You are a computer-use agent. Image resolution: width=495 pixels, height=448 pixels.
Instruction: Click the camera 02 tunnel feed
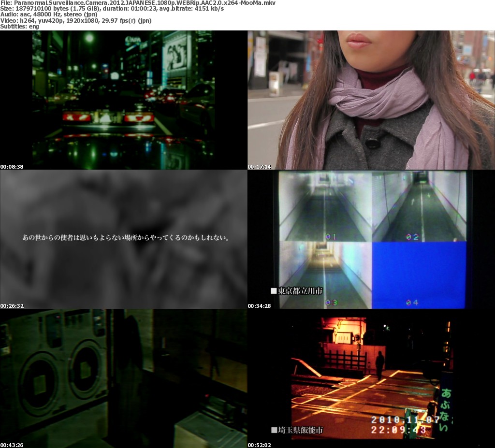[x=419, y=206]
